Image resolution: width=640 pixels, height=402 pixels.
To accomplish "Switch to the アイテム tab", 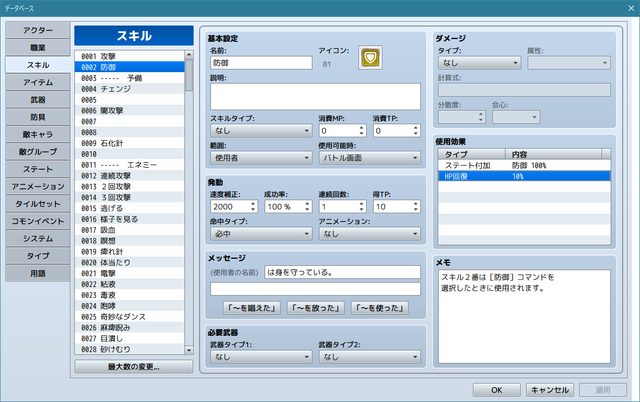I will tap(38, 82).
